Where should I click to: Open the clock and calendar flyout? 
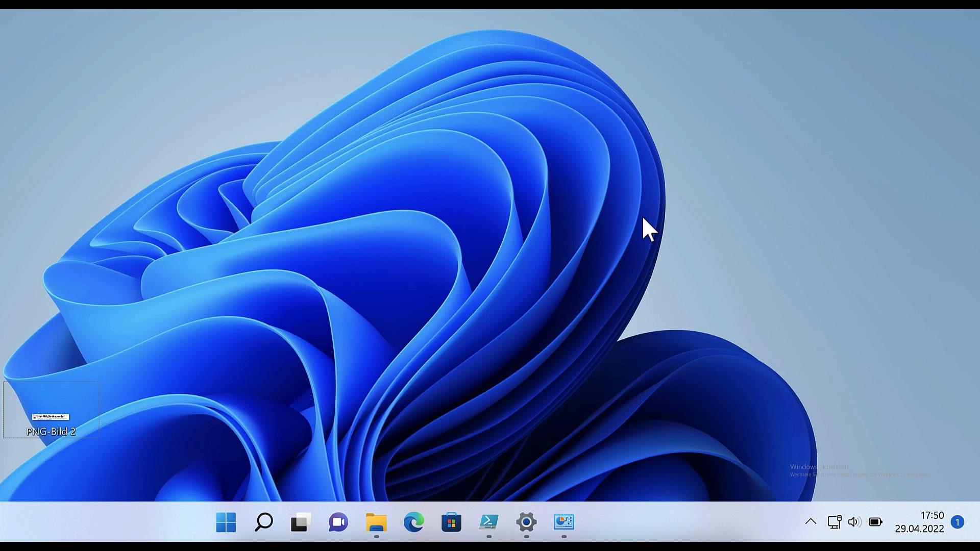[x=919, y=522]
